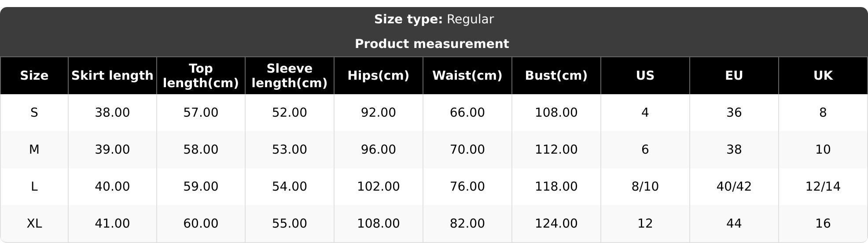Click the Skirt length column header
Viewport: 868px width, 243px height.
[112, 76]
